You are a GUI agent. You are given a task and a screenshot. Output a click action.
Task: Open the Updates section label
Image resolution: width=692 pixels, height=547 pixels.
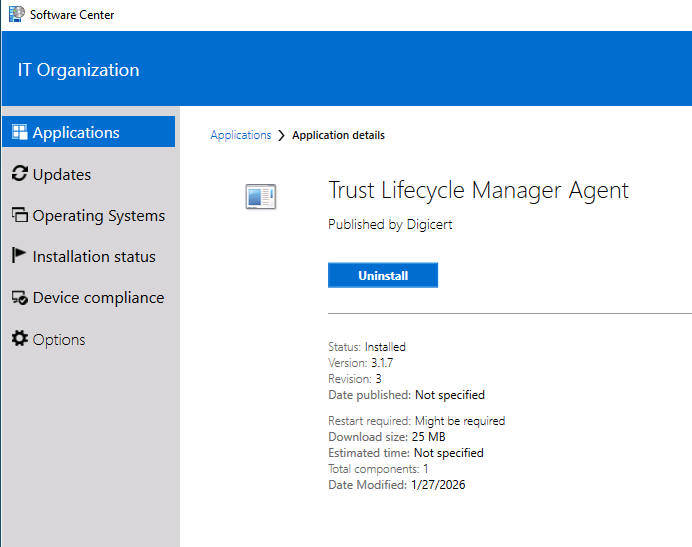point(62,174)
